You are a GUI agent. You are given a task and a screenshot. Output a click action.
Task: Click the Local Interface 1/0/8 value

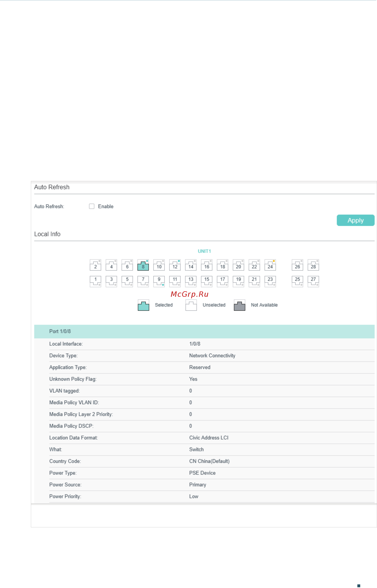coord(195,344)
